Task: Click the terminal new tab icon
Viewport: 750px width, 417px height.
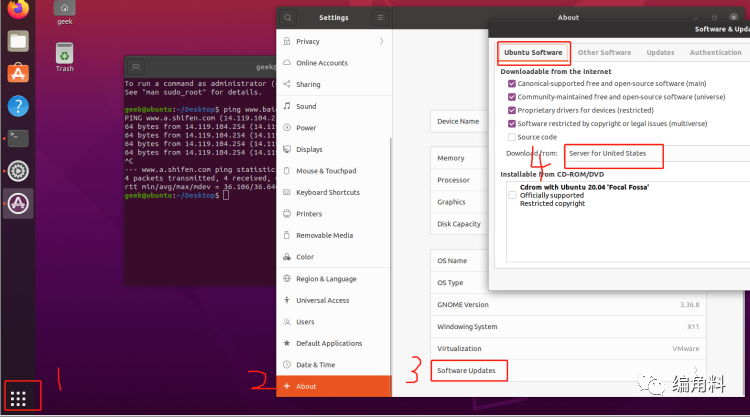Action: click(x=136, y=67)
